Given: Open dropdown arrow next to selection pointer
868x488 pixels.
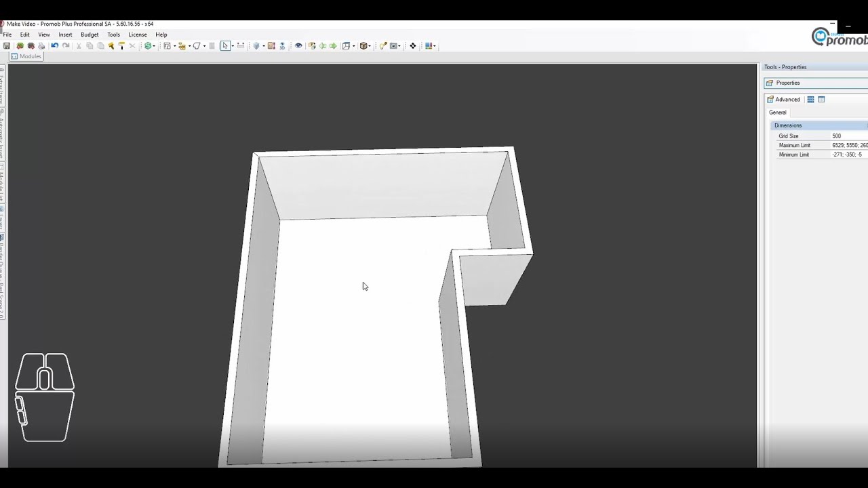Looking at the screenshot, I should pyautogui.click(x=233, y=46).
